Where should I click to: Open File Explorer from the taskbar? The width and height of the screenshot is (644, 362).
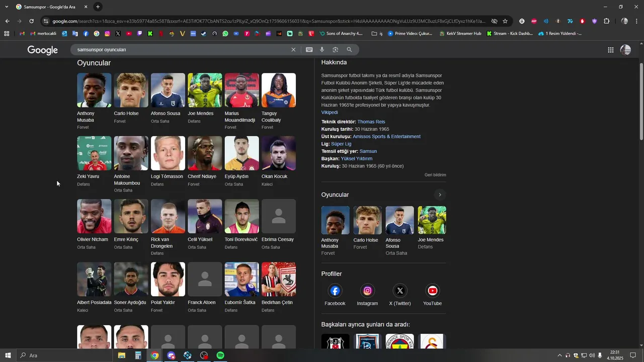pyautogui.click(x=122, y=355)
